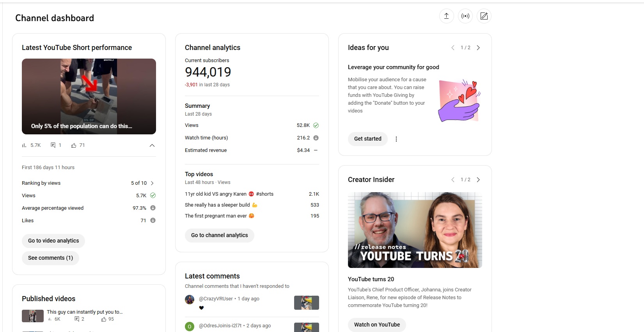The height and width of the screenshot is (332, 644).
Task: Click dash icon beside Estimated revenue
Action: (316, 150)
